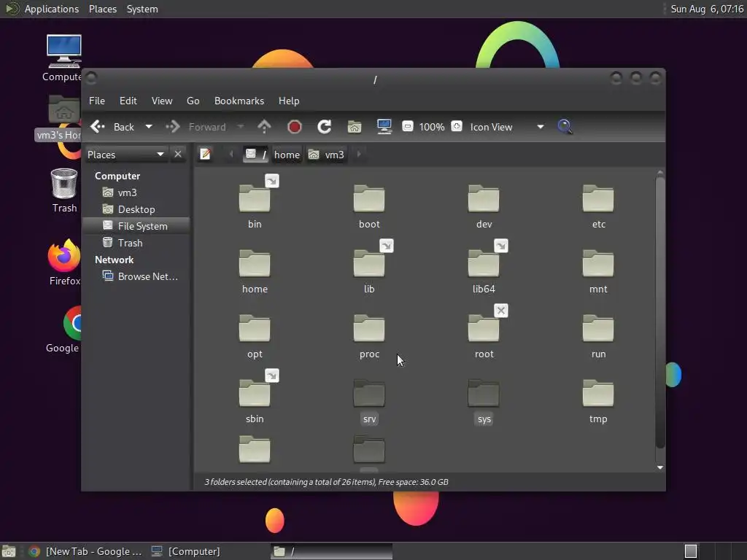Zoom in with the plus icon
This screenshot has height=560, width=747.
(x=457, y=127)
